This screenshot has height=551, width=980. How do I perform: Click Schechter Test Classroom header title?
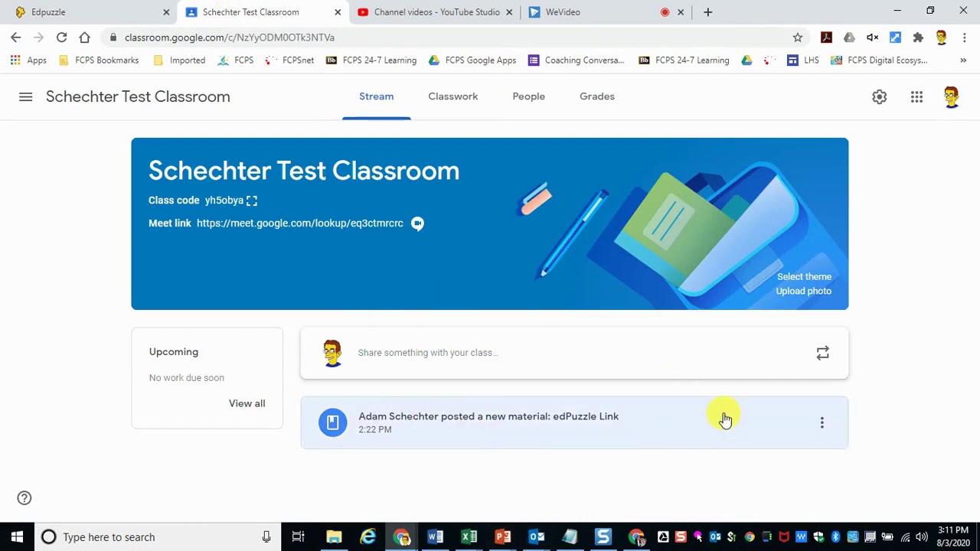[x=138, y=96]
